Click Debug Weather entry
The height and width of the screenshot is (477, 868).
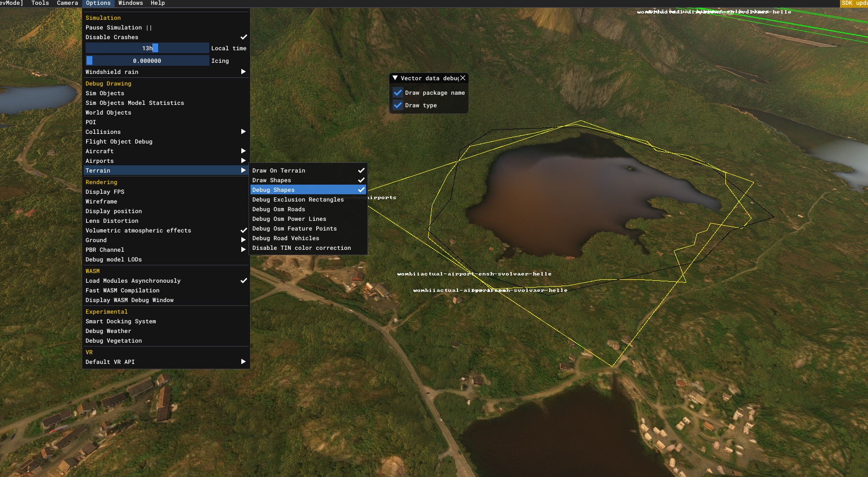166,331
